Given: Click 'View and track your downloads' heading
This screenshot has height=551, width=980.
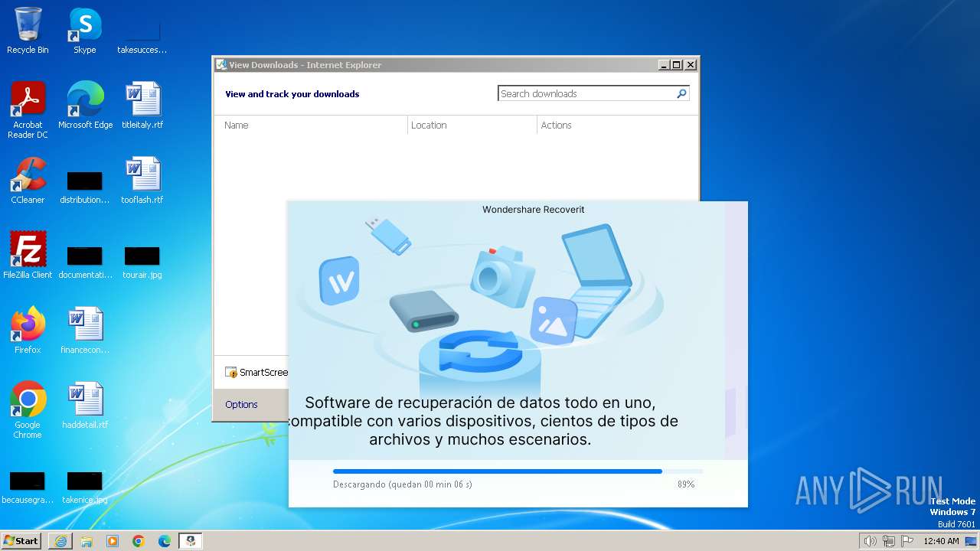Looking at the screenshot, I should [x=292, y=94].
